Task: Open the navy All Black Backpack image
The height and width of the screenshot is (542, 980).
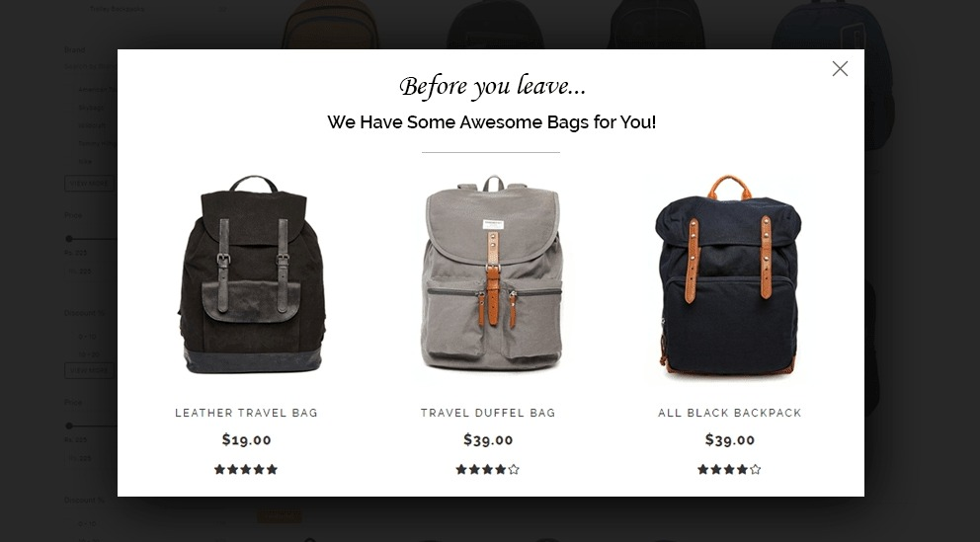Action: 728,274
